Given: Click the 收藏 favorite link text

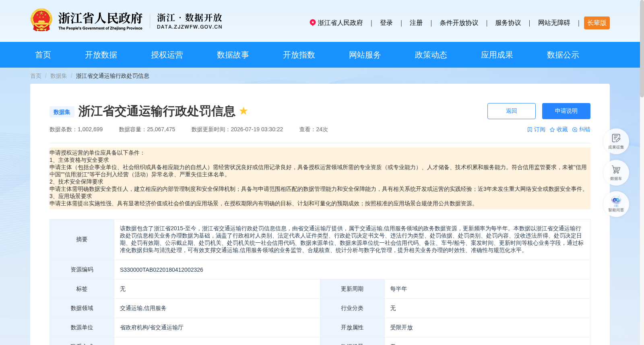Looking at the screenshot, I should tap(562, 130).
